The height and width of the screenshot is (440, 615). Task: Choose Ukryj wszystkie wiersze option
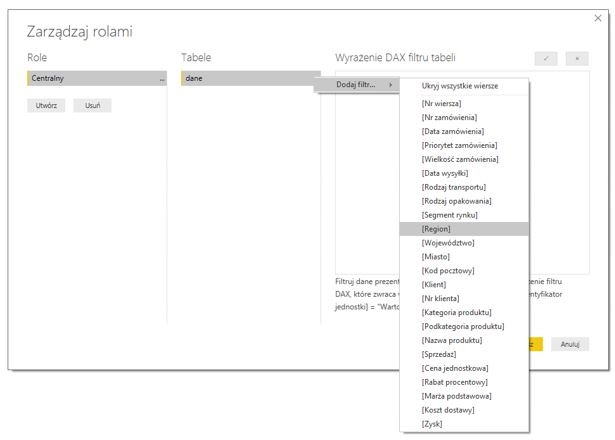[459, 86]
